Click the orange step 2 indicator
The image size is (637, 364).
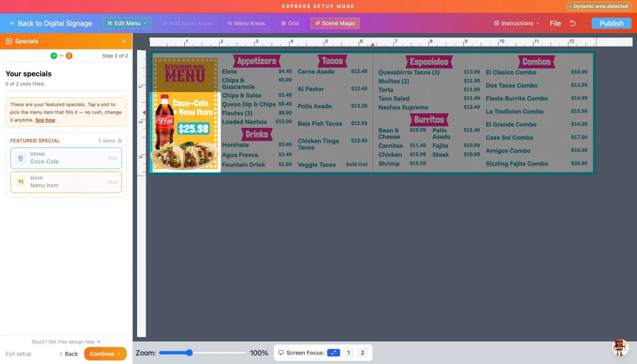(69, 56)
